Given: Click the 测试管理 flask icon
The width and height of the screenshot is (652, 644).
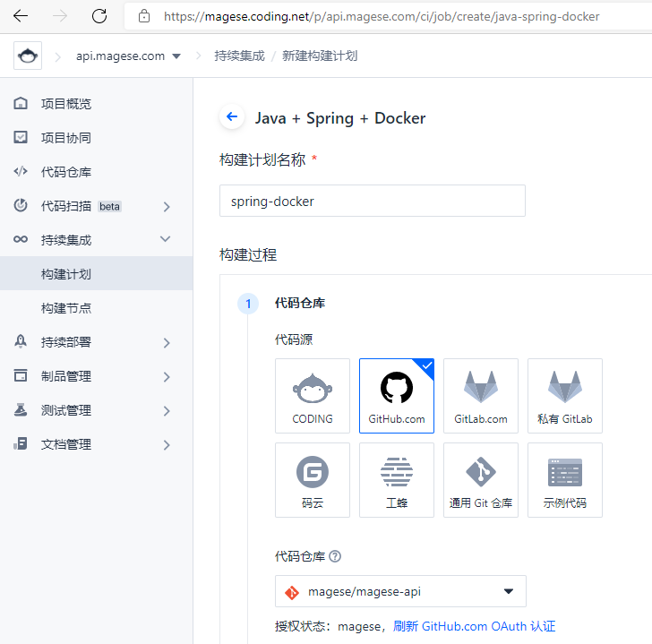Looking at the screenshot, I should [x=21, y=409].
